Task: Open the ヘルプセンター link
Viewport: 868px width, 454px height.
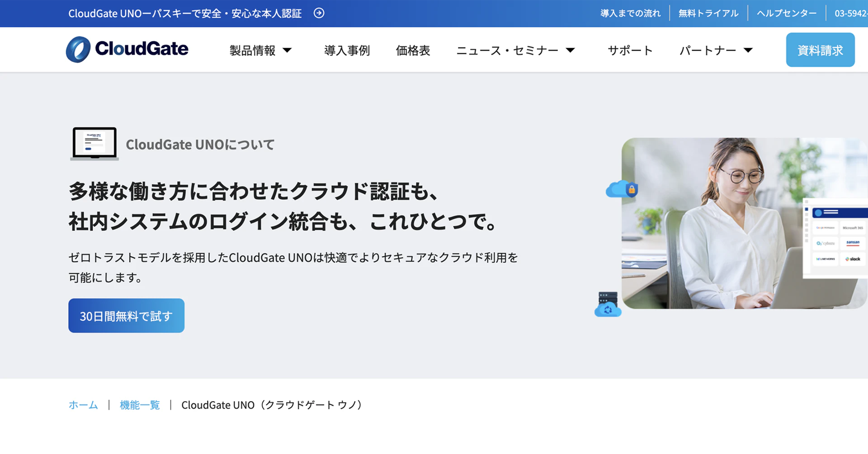Action: 787,13
